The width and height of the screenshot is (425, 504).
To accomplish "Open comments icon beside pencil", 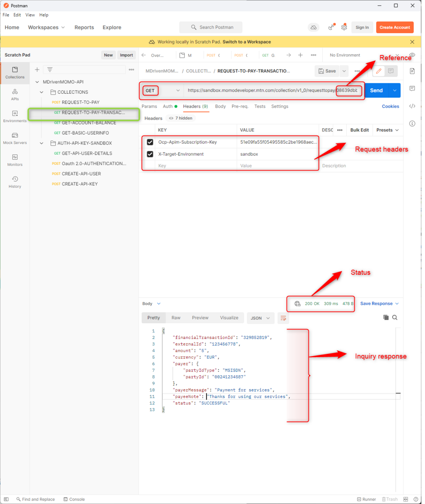I will (x=391, y=71).
